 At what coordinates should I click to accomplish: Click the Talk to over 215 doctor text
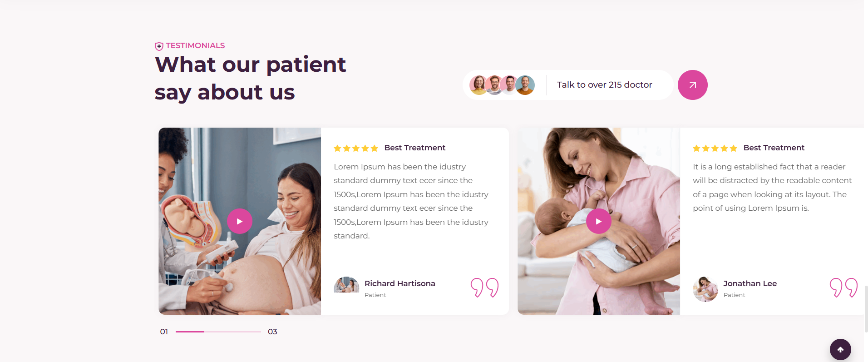[x=604, y=85]
